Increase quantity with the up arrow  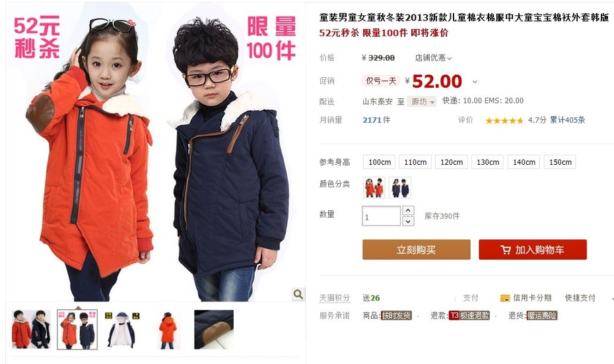[x=407, y=210]
